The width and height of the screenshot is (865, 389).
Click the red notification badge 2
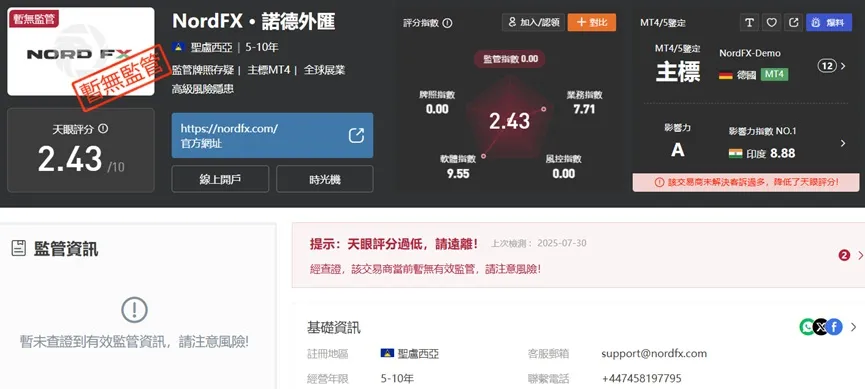pos(844,255)
